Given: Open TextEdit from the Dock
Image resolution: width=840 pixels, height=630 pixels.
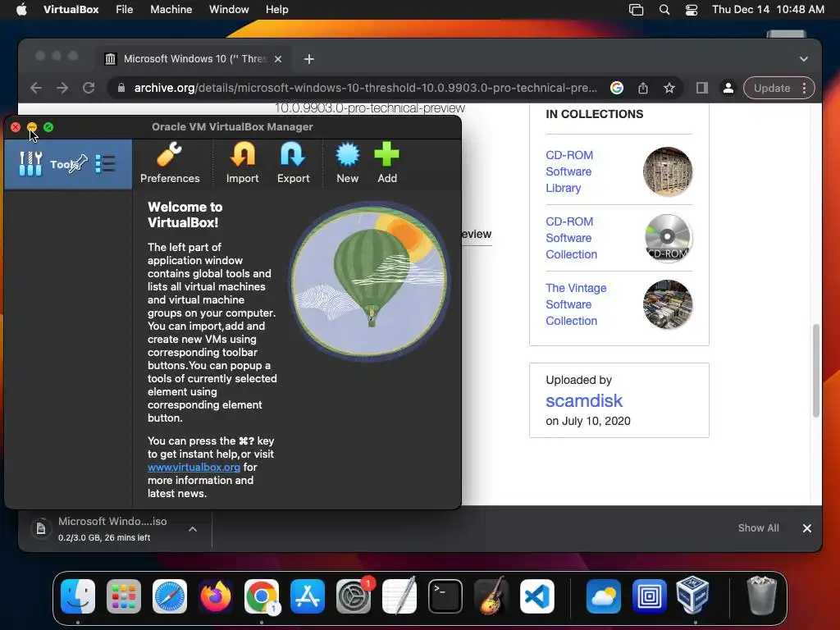Looking at the screenshot, I should coord(399,596).
